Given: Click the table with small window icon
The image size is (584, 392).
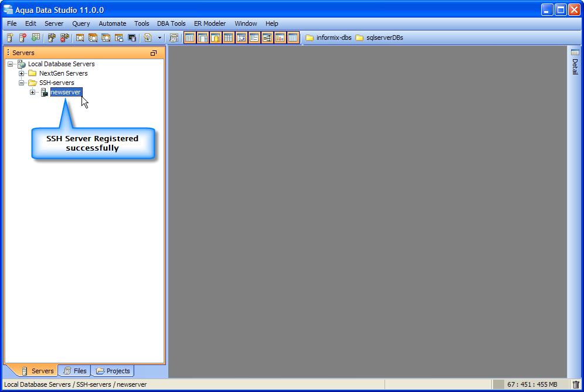Looking at the screenshot, I should [119, 38].
